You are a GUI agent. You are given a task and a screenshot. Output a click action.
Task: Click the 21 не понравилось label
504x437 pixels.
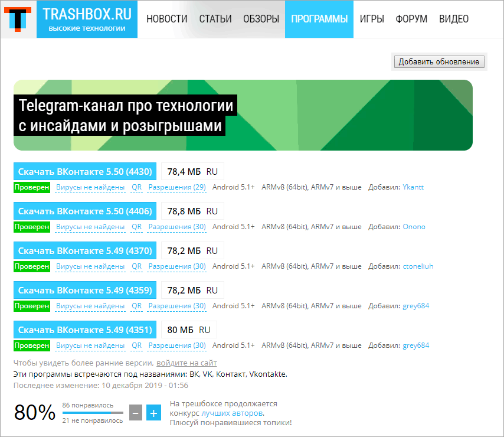[93, 420]
